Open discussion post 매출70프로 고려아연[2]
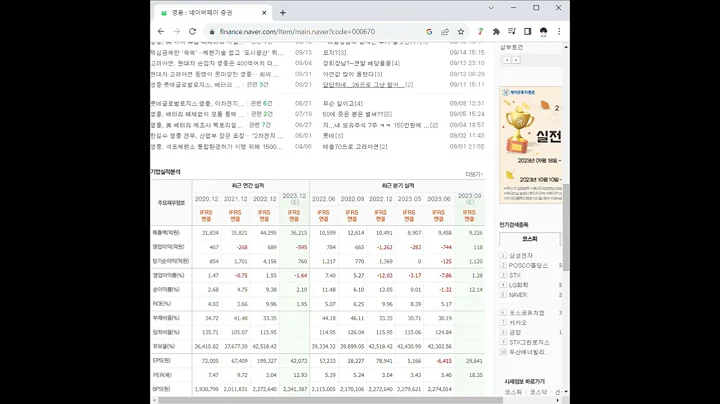Viewport: 720px width, 404px height. 355,147
